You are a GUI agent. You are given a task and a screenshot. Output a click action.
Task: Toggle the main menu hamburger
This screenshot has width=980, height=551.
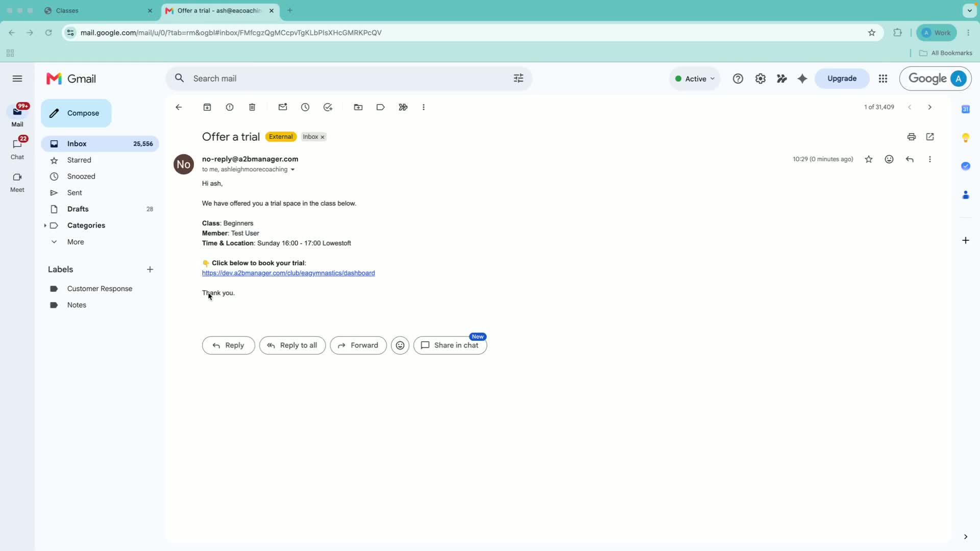17,79
